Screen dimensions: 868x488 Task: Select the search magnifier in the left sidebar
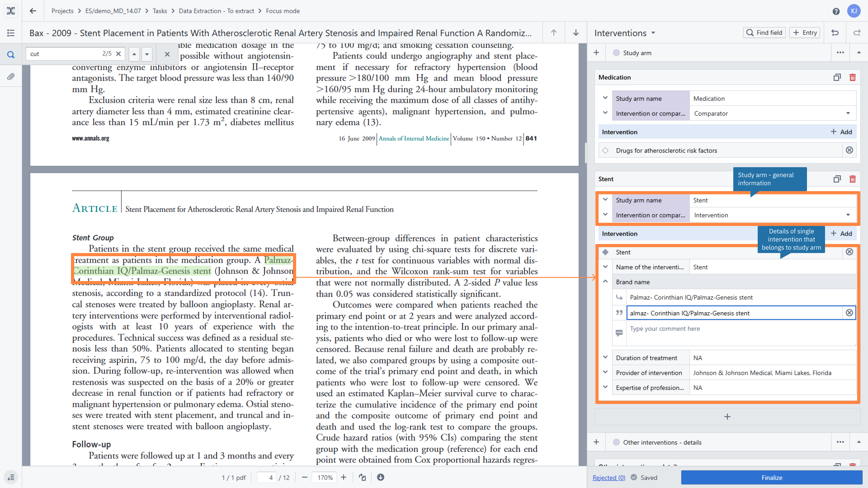[11, 54]
